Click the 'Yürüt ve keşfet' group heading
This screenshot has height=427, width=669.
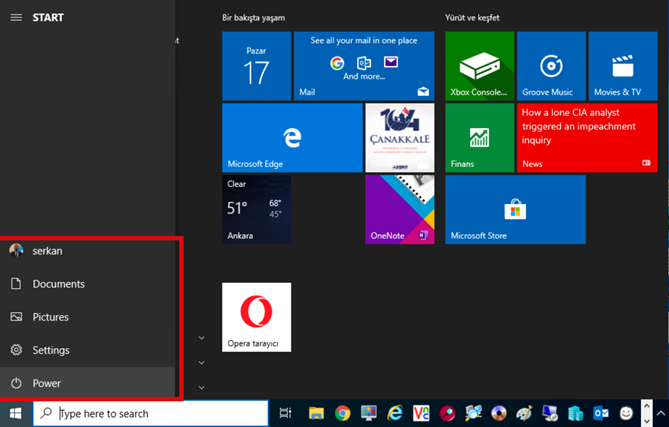(x=472, y=18)
